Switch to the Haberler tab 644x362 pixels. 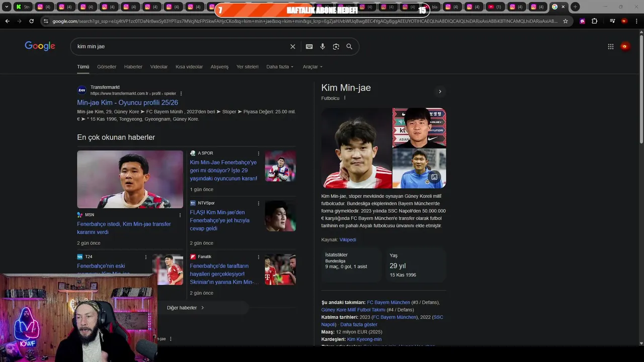133,67
